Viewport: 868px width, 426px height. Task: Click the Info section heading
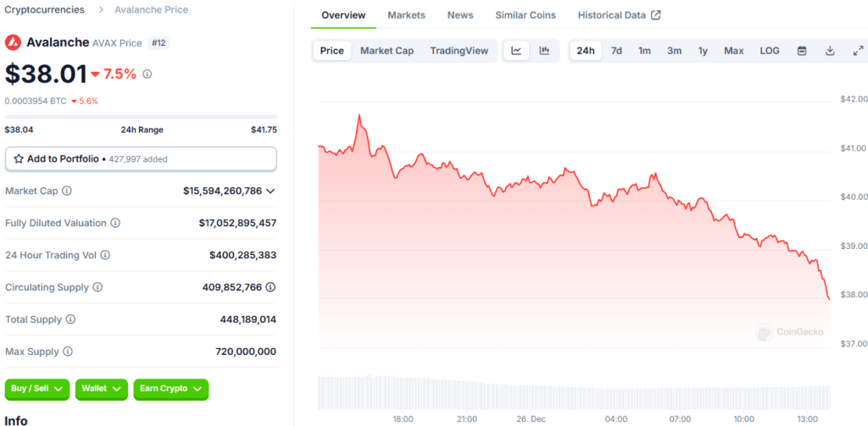(x=16, y=420)
